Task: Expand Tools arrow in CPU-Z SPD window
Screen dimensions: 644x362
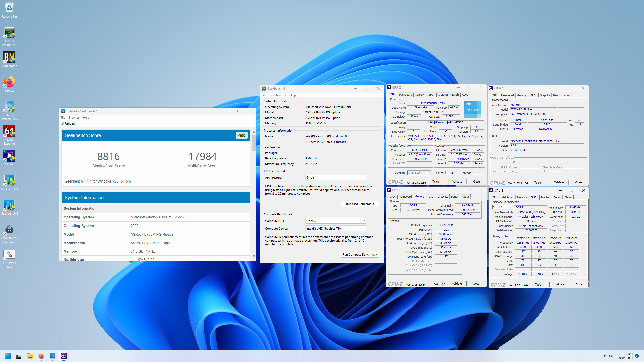Action: 547,284
